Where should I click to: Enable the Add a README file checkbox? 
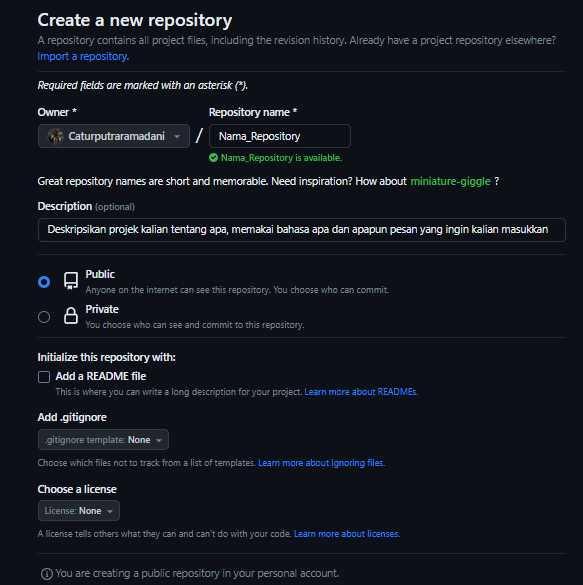click(44, 377)
